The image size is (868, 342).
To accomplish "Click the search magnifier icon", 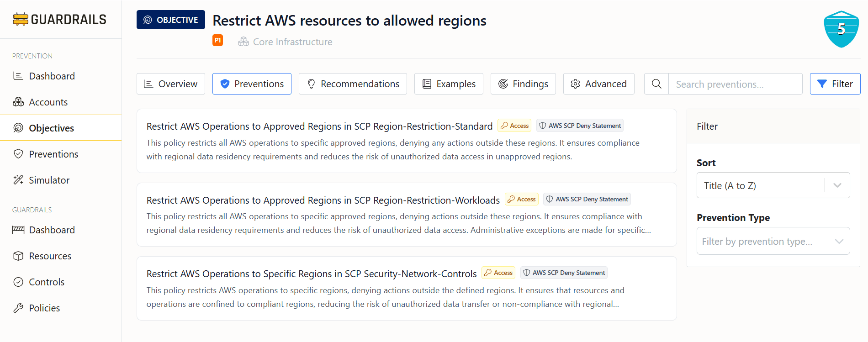I will pos(656,84).
